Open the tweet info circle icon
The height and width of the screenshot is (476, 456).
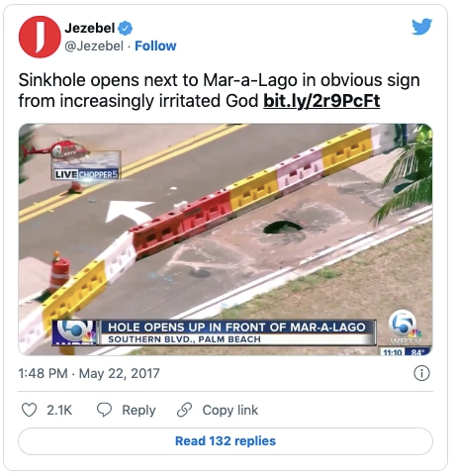pos(421,373)
